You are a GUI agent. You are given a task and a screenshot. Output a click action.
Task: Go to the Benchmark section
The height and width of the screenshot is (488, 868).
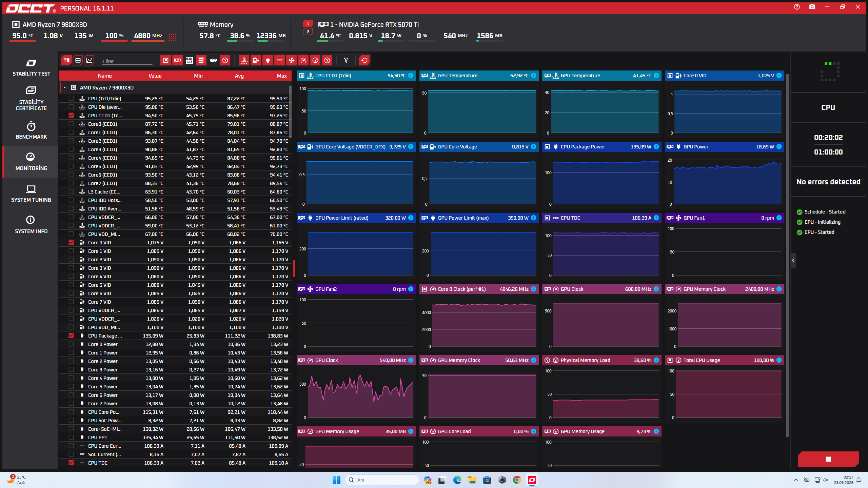pos(31,130)
